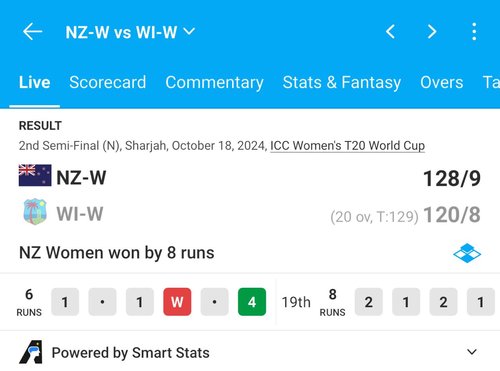500x371 pixels.
Task: Select the Live tab
Action: (x=35, y=82)
